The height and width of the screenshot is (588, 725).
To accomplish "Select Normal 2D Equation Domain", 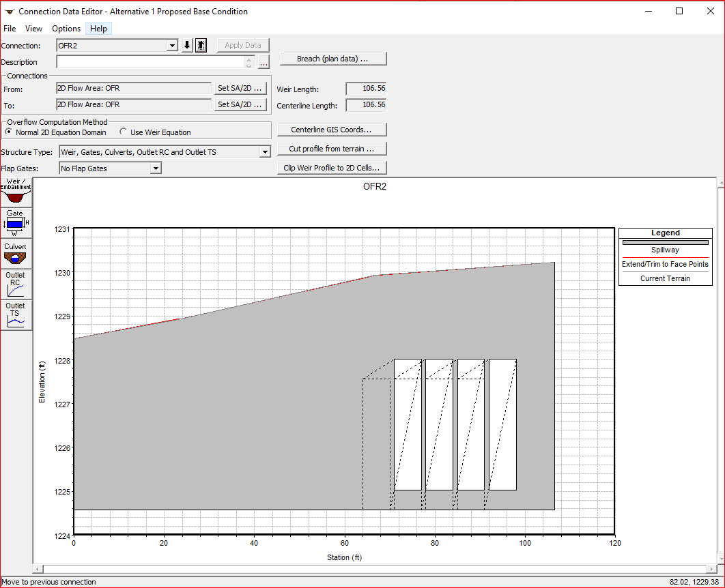I will click(x=8, y=131).
